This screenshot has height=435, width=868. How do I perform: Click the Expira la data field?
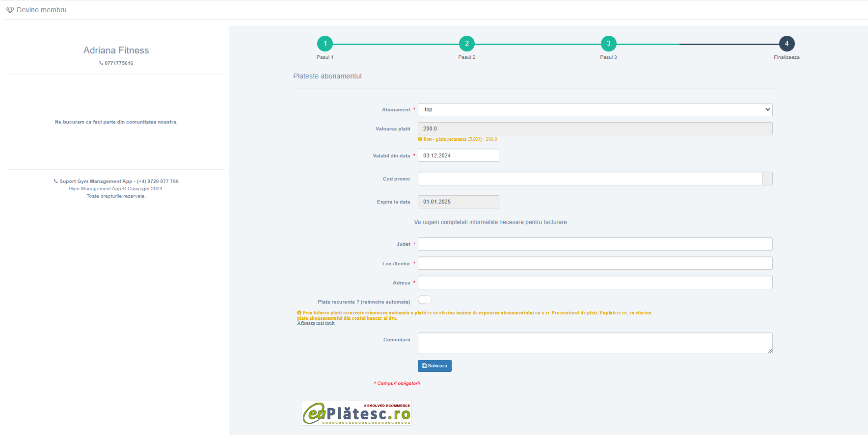pyautogui.click(x=459, y=202)
